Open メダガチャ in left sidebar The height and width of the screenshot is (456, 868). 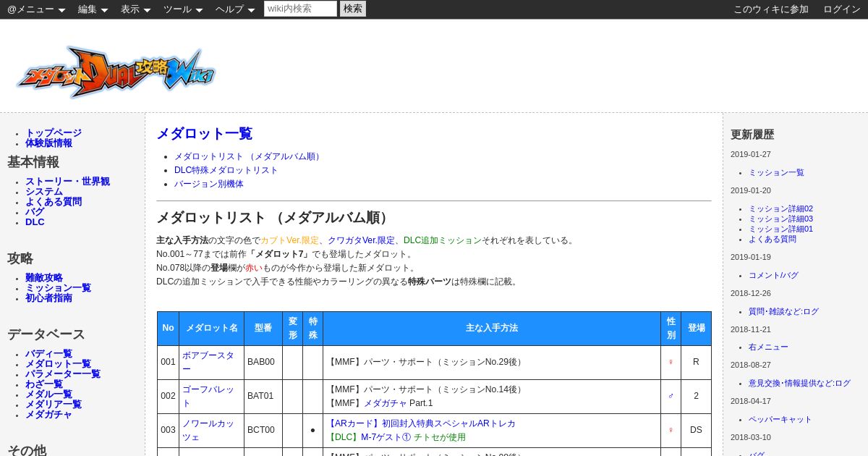(x=48, y=415)
